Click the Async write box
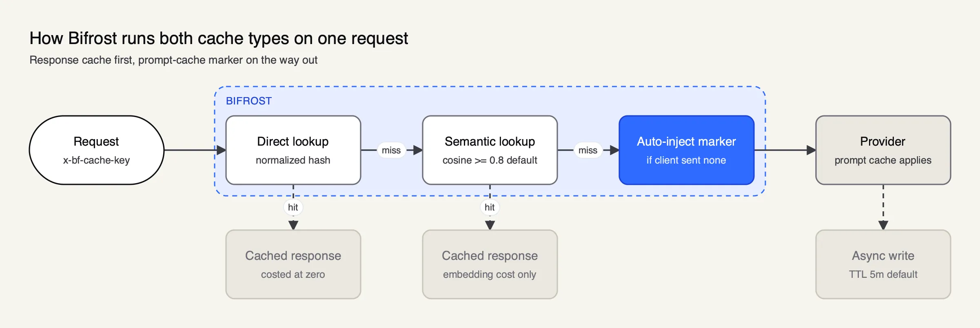Viewport: 980px width, 328px height. 883,264
